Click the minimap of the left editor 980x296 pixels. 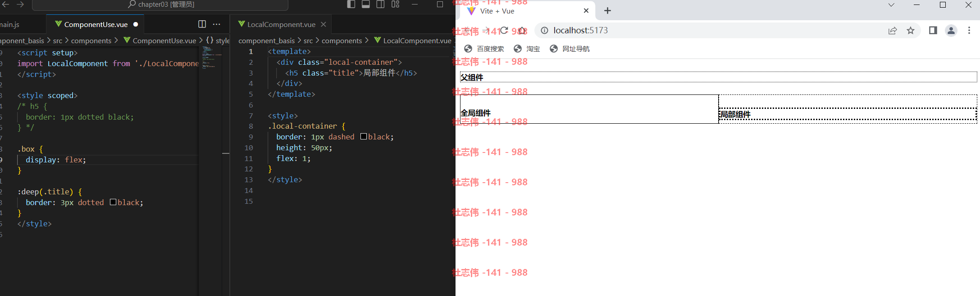[x=212, y=57]
